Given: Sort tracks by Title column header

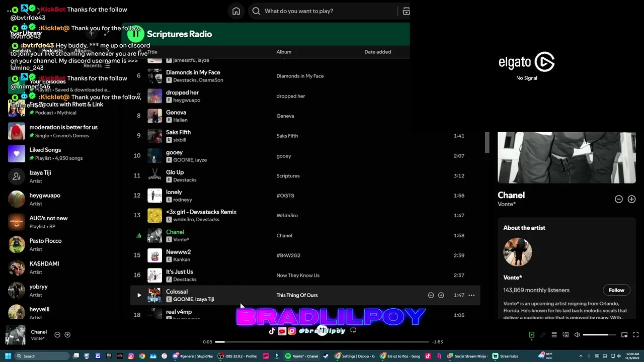Looking at the screenshot, I should click(x=152, y=52).
